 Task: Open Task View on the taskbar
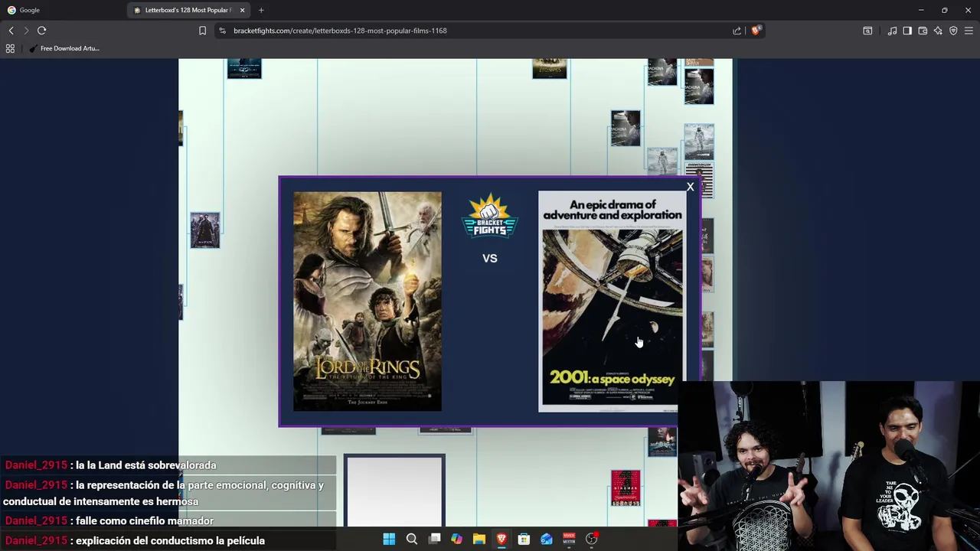click(434, 539)
